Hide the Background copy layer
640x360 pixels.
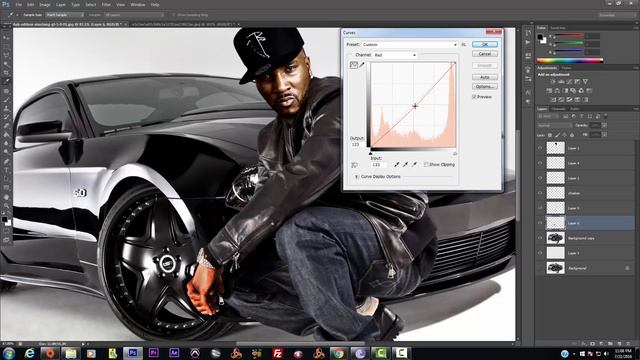pyautogui.click(x=540, y=238)
